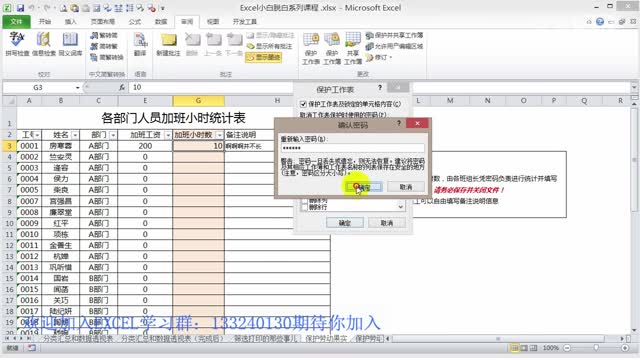Click the spelling check icon in the ribbon
The width and height of the screenshot is (640, 360).
click(17, 44)
